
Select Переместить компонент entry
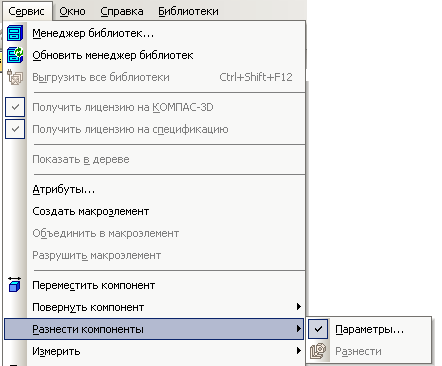coord(154,285)
